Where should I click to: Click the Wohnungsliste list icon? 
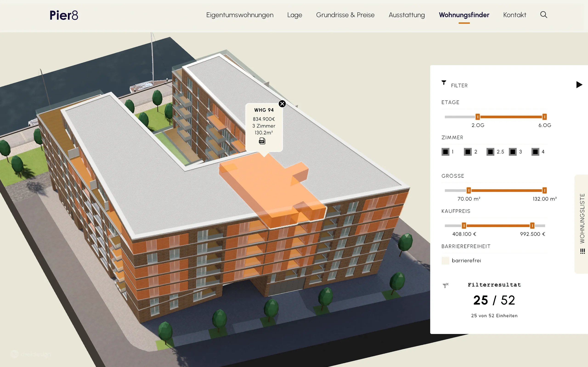582,251
